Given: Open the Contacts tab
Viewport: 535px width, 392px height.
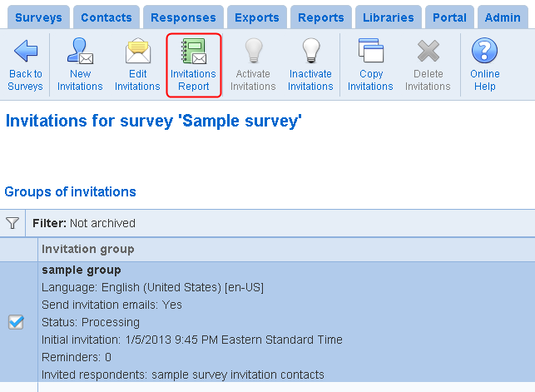Looking at the screenshot, I should click(107, 17).
